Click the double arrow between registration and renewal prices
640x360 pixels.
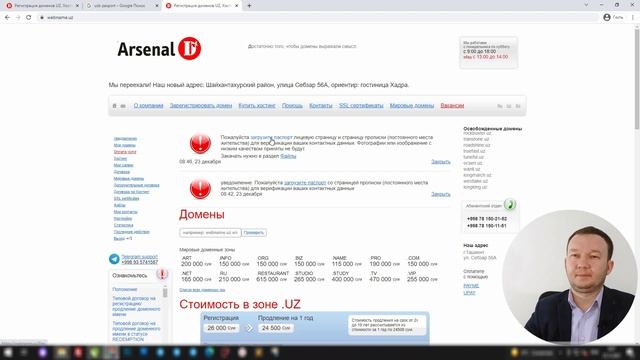coord(249,328)
